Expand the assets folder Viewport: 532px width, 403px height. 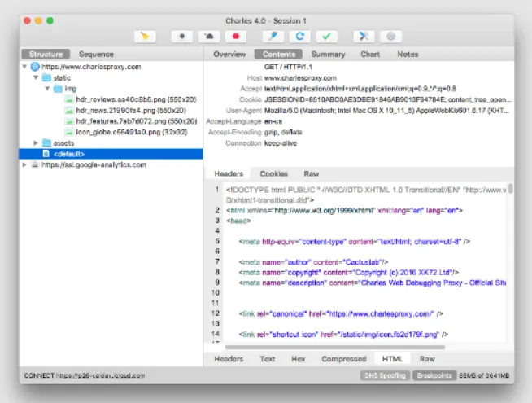click(36, 143)
